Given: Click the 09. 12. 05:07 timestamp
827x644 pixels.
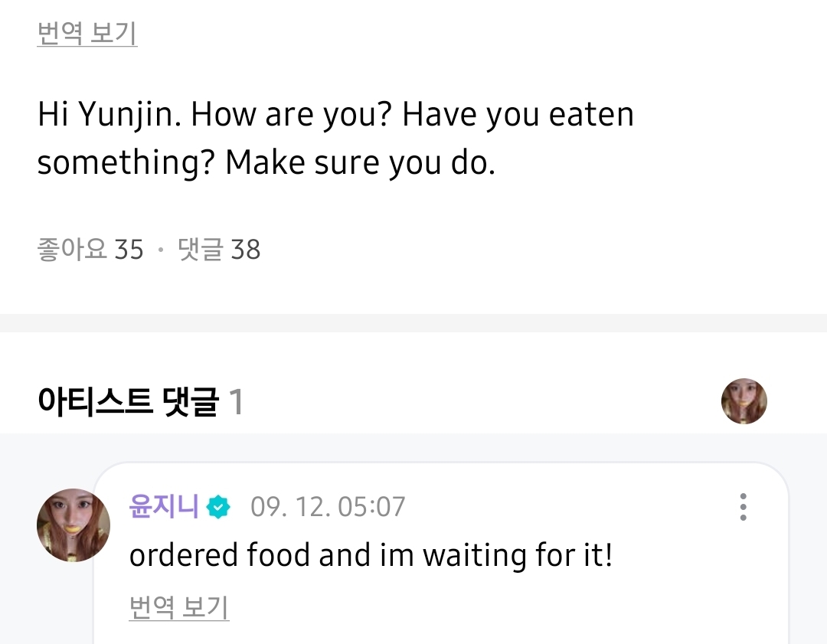Looking at the screenshot, I should (328, 507).
